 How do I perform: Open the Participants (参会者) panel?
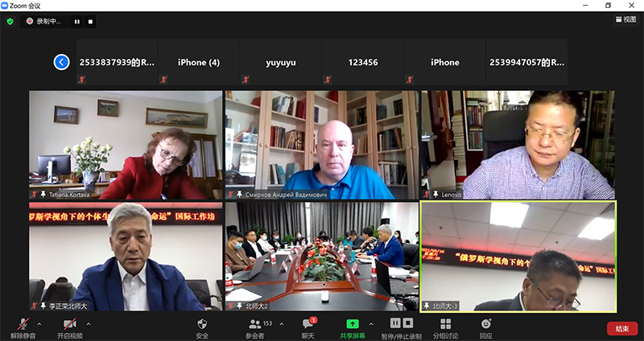pos(257,323)
